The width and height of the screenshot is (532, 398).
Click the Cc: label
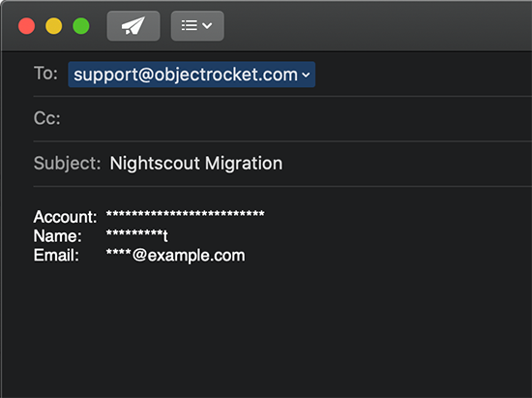[x=46, y=118]
